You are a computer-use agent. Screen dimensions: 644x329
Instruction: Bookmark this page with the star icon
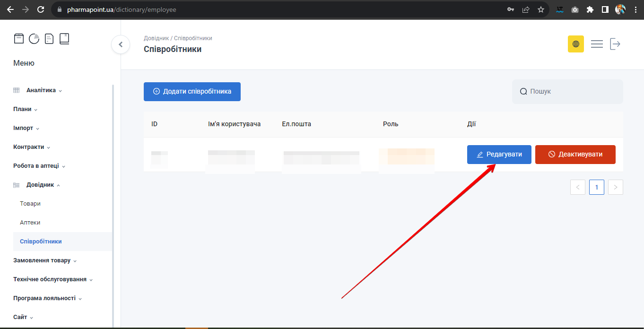(541, 9)
